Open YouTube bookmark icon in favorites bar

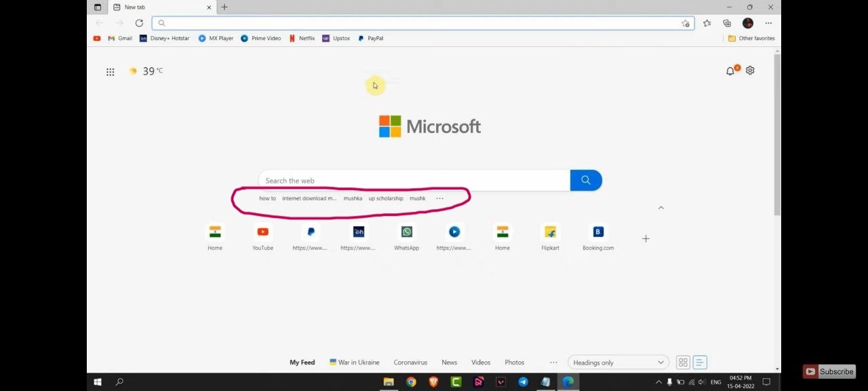(97, 39)
